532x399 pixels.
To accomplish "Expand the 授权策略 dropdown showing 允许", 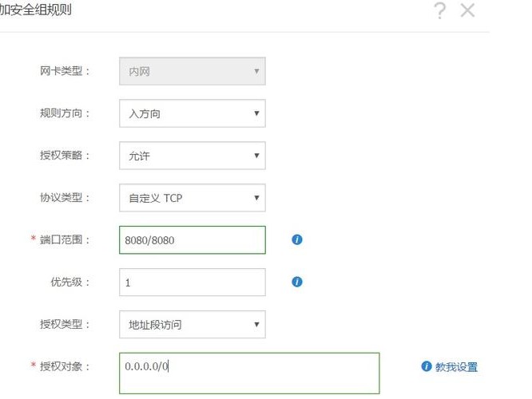I will [x=193, y=156].
